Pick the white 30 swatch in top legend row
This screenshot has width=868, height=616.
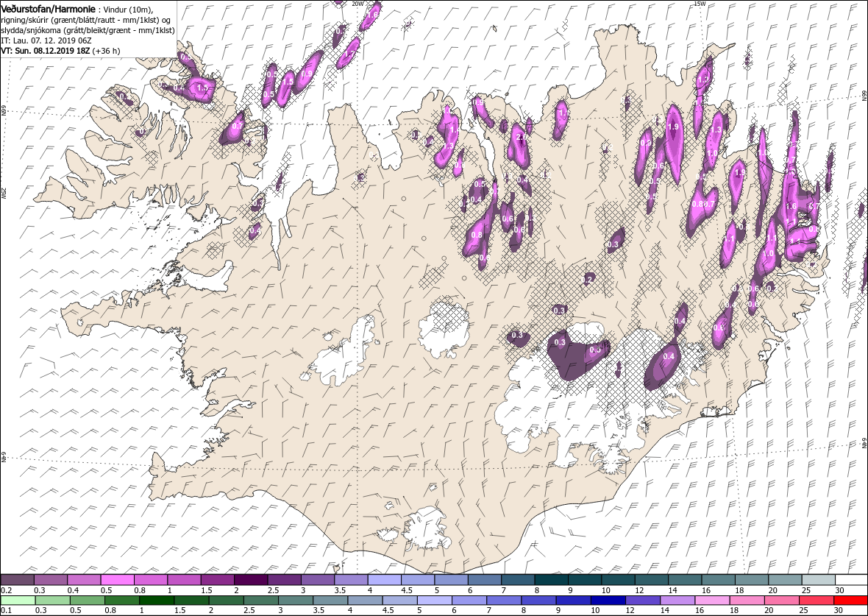pyautogui.click(x=851, y=580)
